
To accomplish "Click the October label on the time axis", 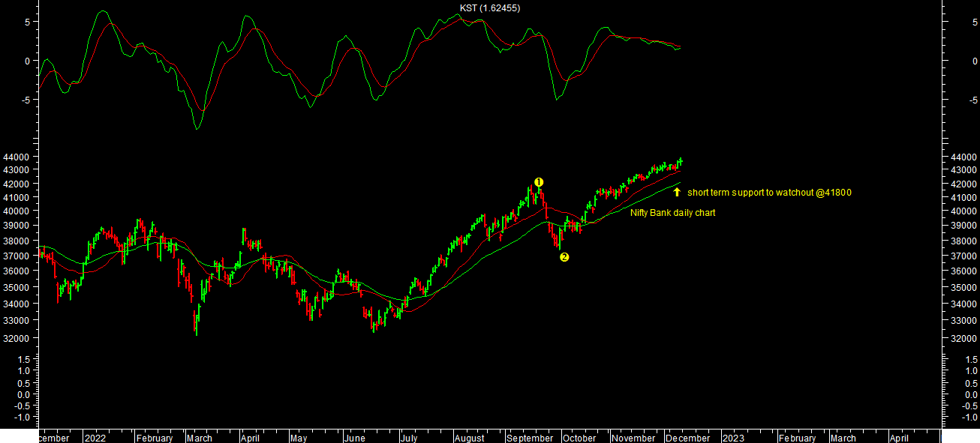I will 579,439.
